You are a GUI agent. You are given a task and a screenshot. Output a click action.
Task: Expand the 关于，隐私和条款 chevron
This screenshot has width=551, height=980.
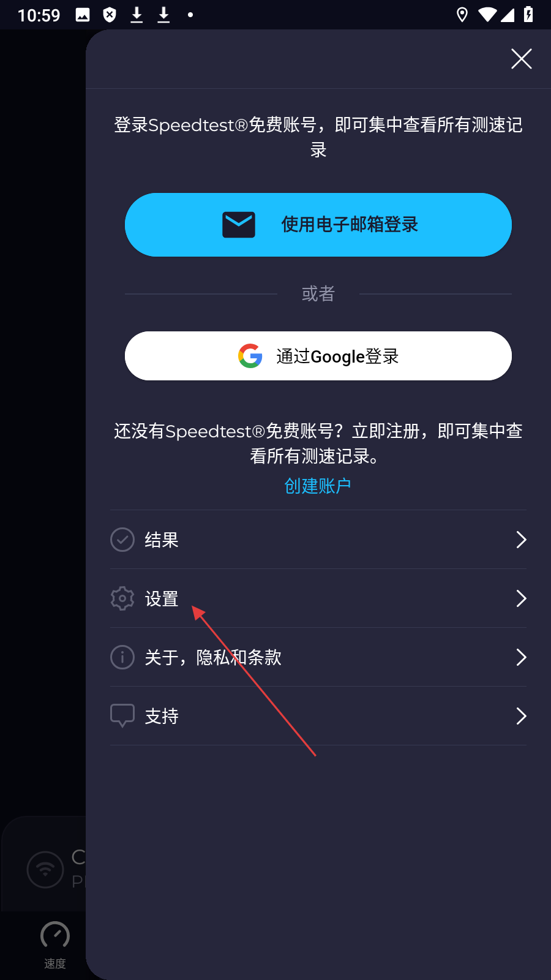click(x=521, y=657)
